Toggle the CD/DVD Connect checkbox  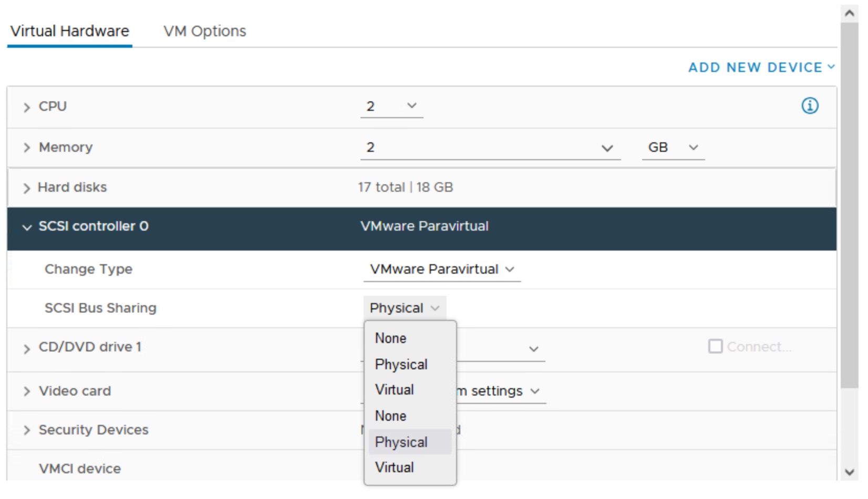click(x=715, y=347)
